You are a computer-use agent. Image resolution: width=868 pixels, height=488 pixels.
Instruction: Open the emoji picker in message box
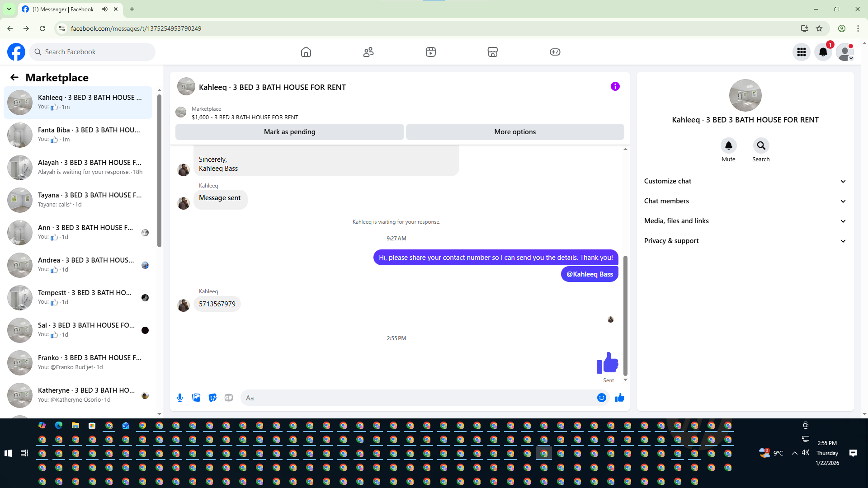point(601,398)
